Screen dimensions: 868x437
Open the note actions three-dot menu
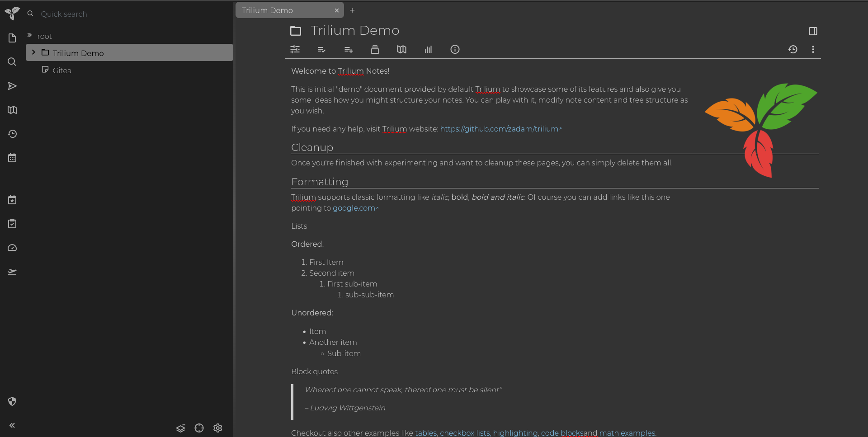[x=813, y=49]
